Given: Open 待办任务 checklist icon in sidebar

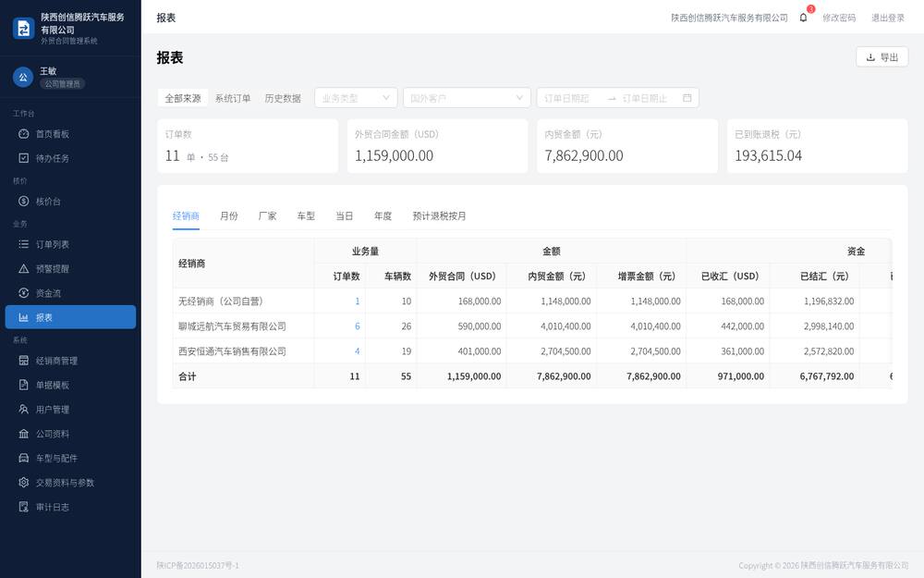Looking at the screenshot, I should coord(24,158).
